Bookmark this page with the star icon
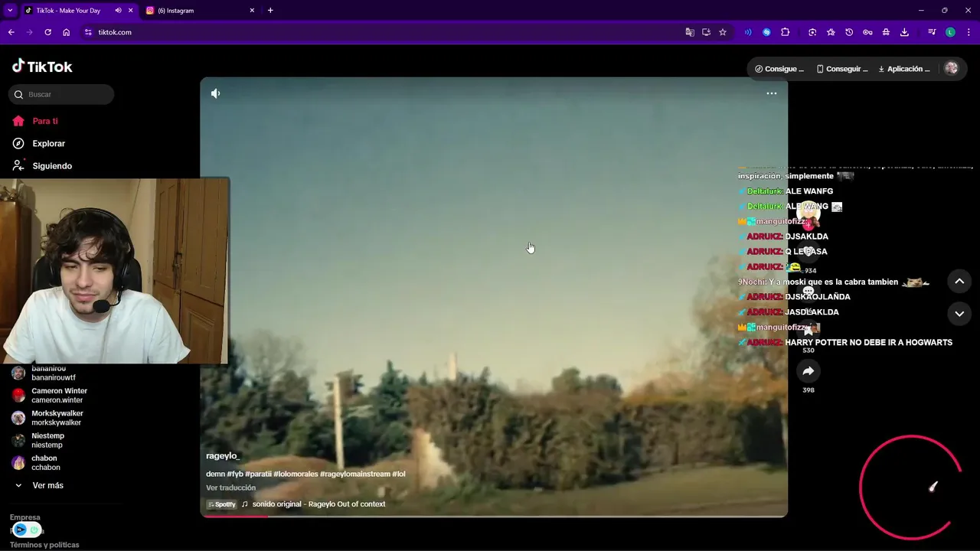Viewport: 980px width, 551px height. tap(722, 32)
